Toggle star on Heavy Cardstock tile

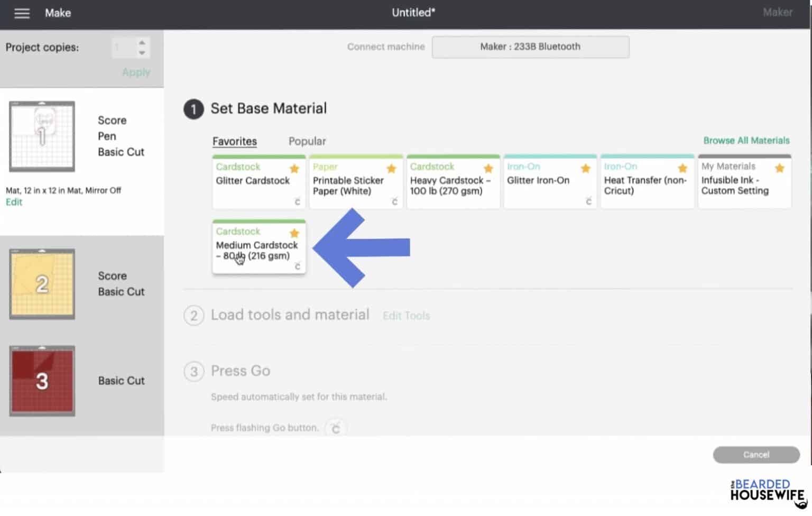coord(488,169)
